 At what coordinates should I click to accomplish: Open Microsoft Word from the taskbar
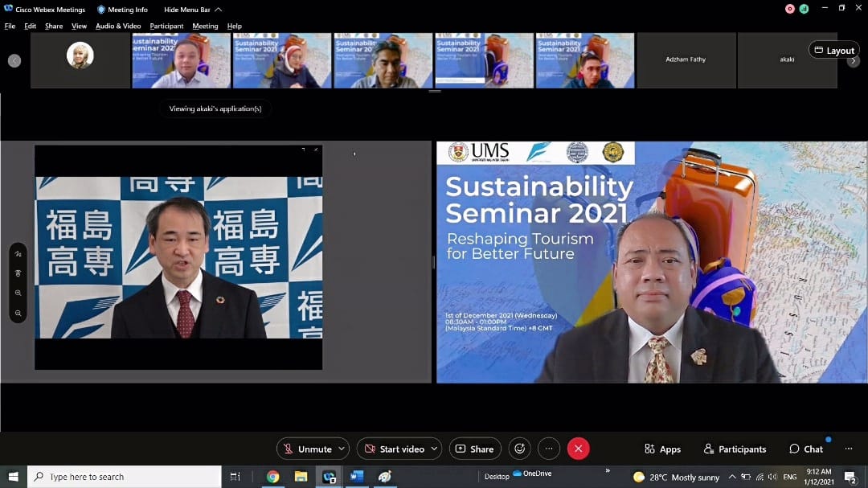[x=357, y=477]
